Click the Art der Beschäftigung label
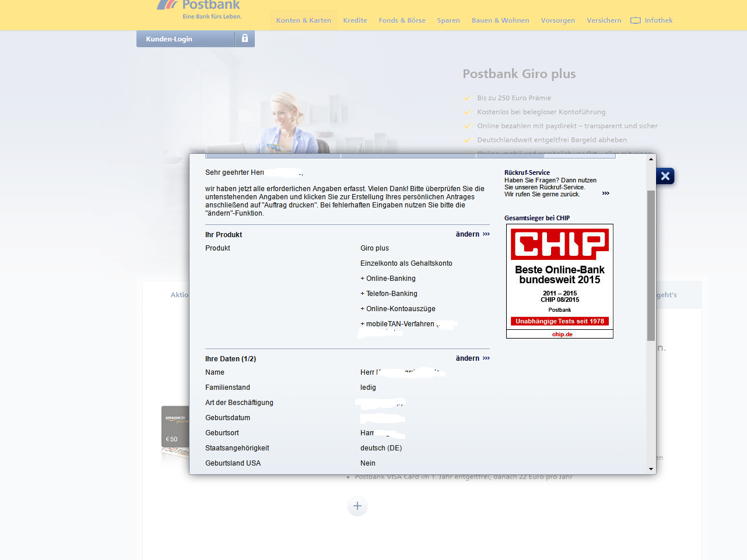This screenshot has height=560, width=747. 239,403
